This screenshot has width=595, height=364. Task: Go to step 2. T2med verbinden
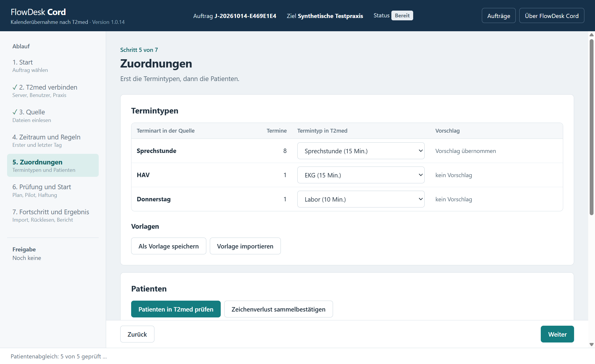(53, 91)
